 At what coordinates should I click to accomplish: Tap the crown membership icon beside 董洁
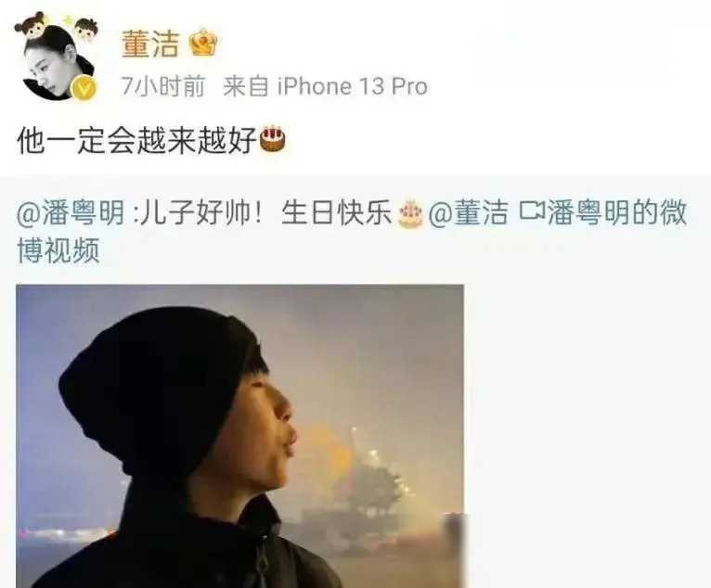pos(203,43)
